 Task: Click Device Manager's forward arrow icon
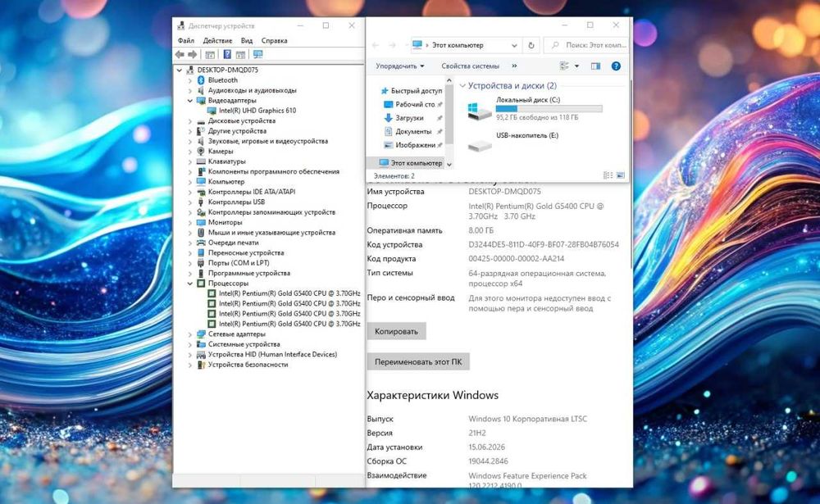pyautogui.click(x=193, y=54)
